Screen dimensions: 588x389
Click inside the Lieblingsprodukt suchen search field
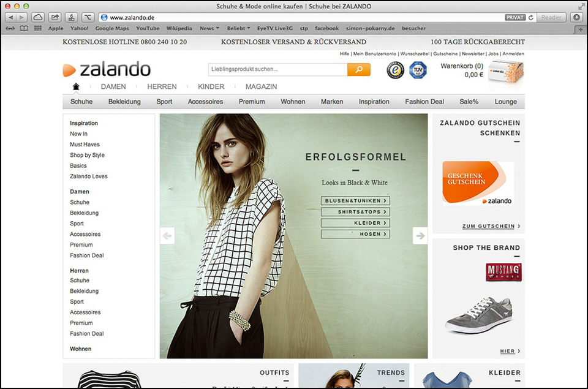click(278, 69)
